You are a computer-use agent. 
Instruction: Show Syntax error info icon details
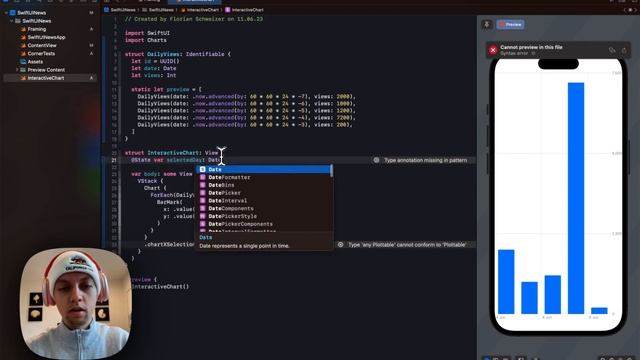(533, 53)
